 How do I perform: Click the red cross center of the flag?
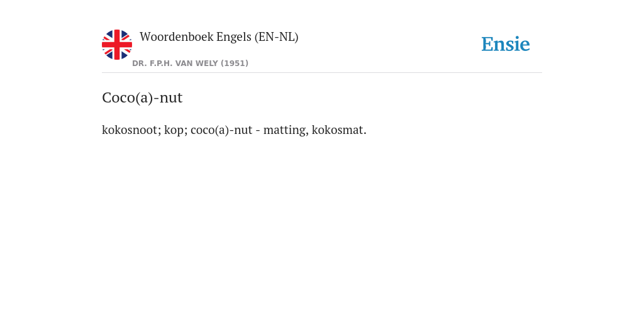point(117,45)
